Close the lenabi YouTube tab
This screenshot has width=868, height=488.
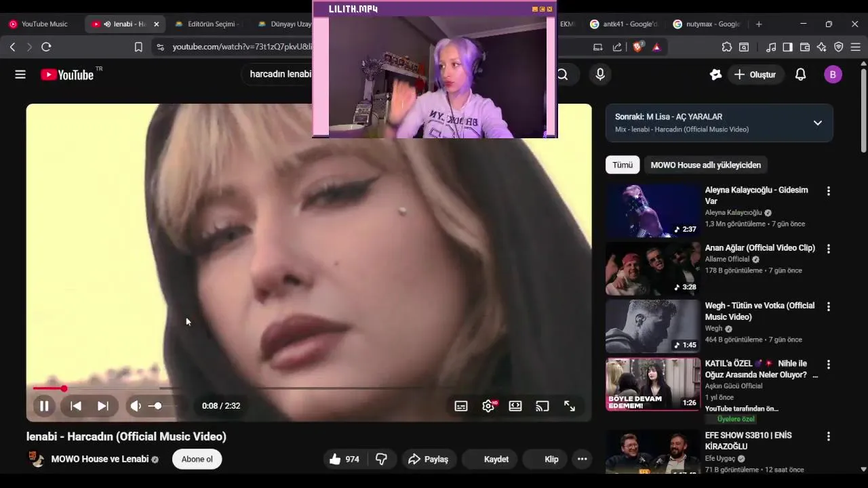point(156,24)
